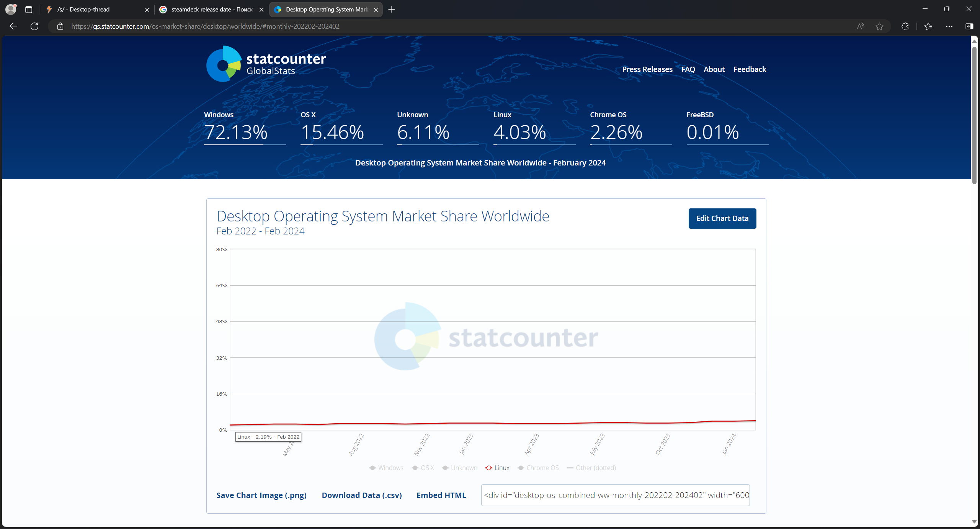Image resolution: width=980 pixels, height=529 pixels.
Task: Open the browser sidebar panel button
Action: click(x=969, y=26)
